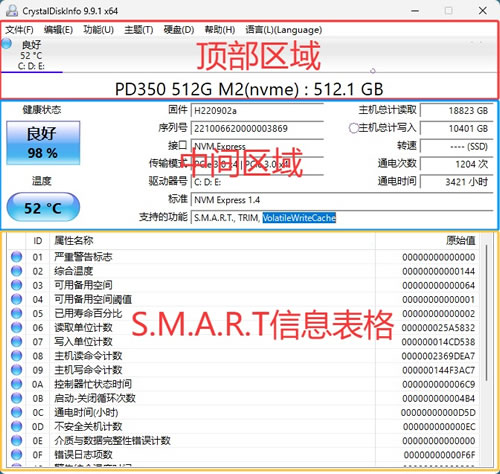Click the status orb for row 09
500x474 pixels.
pos(16,370)
